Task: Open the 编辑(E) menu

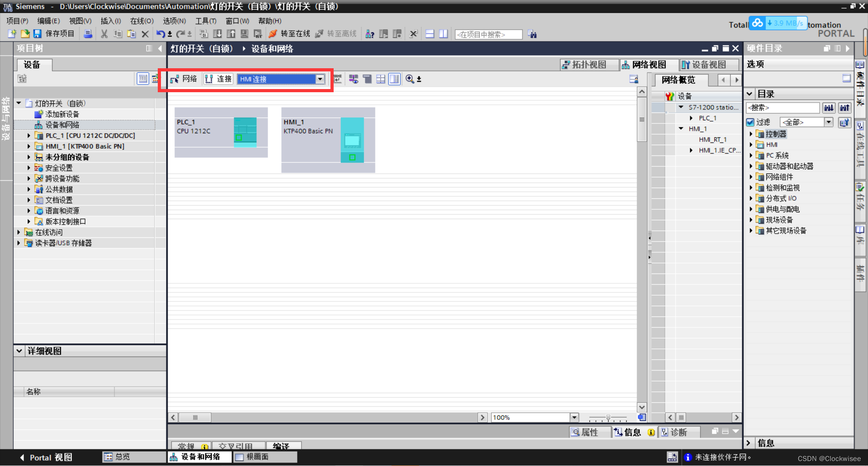Action: point(48,21)
